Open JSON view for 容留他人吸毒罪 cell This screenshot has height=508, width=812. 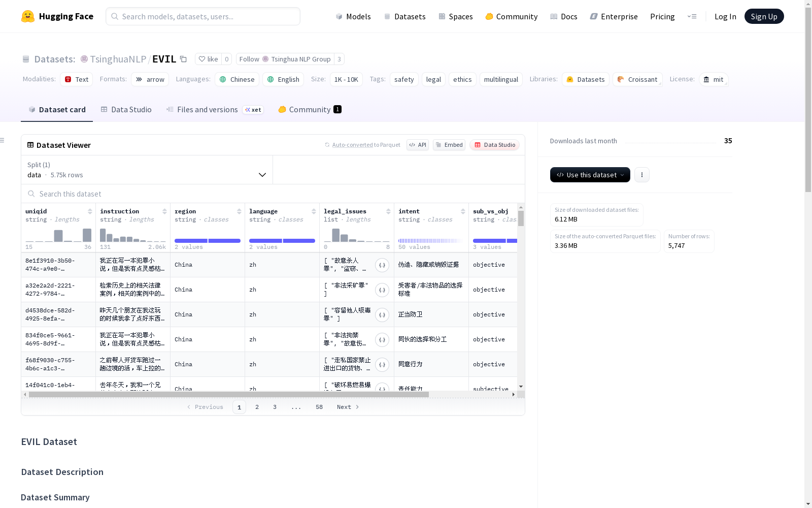coord(382,314)
